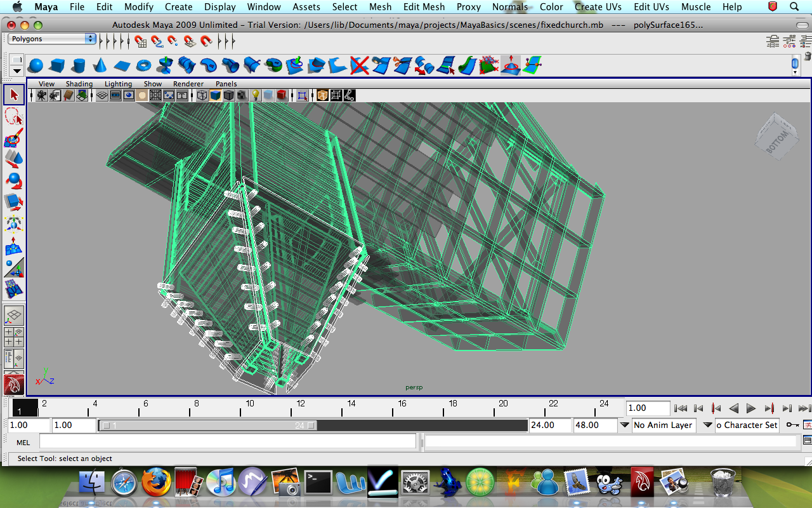The height and width of the screenshot is (508, 812).
Task: Switch to single perspective view layout
Action: [x=14, y=316]
